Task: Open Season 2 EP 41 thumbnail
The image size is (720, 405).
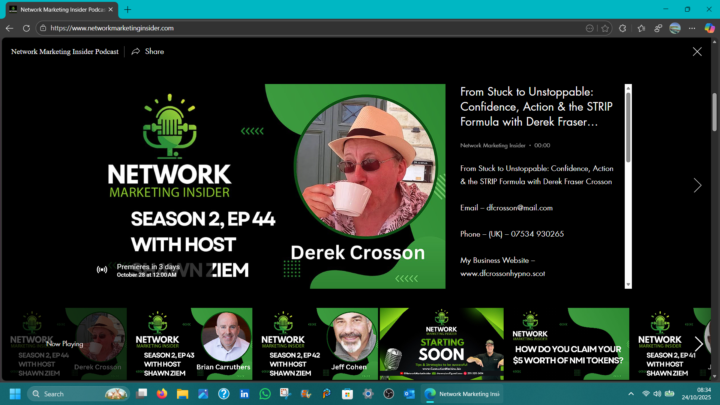Action: 670,343
